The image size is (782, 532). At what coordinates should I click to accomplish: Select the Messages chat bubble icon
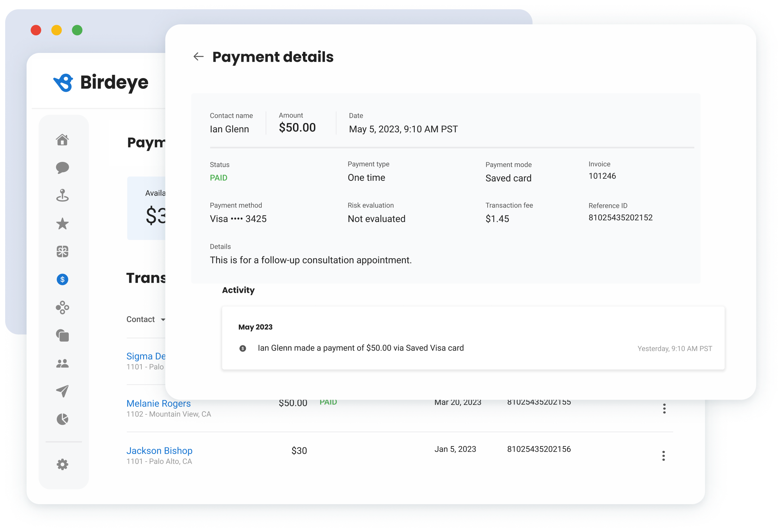click(62, 168)
